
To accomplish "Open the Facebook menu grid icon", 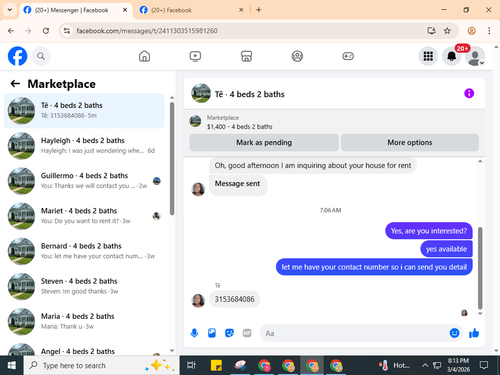I will (x=428, y=56).
